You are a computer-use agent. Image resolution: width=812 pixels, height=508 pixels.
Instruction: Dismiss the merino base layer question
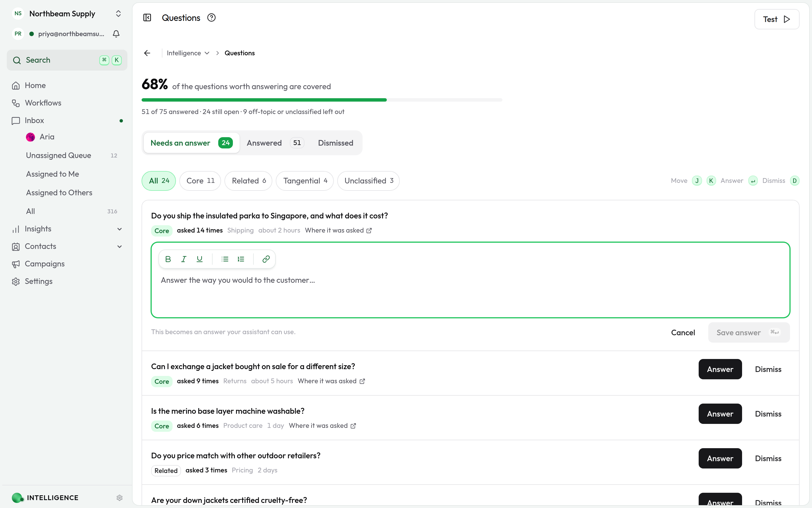(x=768, y=414)
